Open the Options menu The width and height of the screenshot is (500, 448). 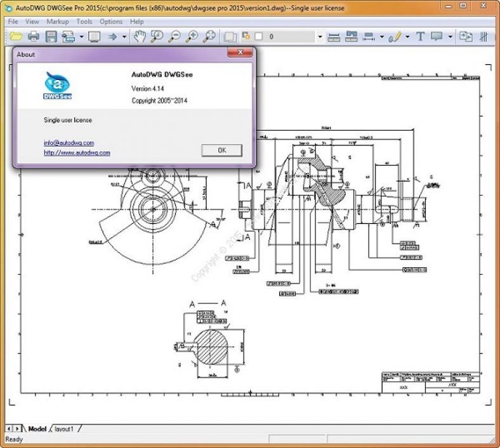click(111, 22)
